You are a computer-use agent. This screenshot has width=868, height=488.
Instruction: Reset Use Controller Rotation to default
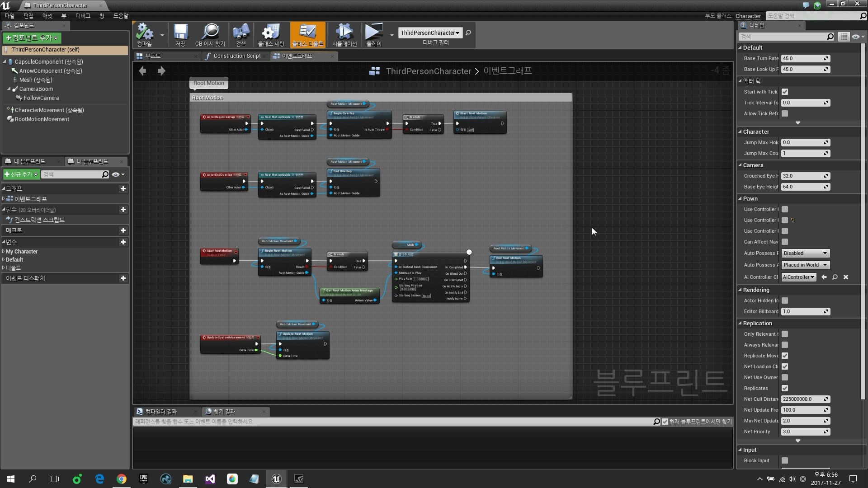(793, 220)
